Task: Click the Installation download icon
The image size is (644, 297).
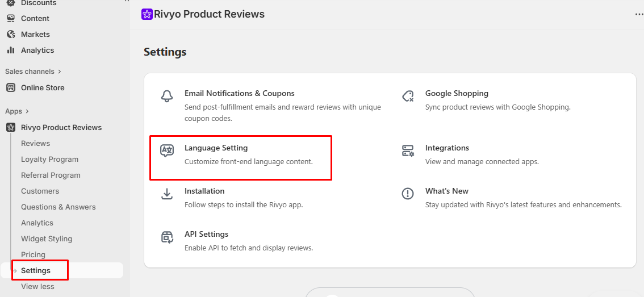Action: pos(167,194)
